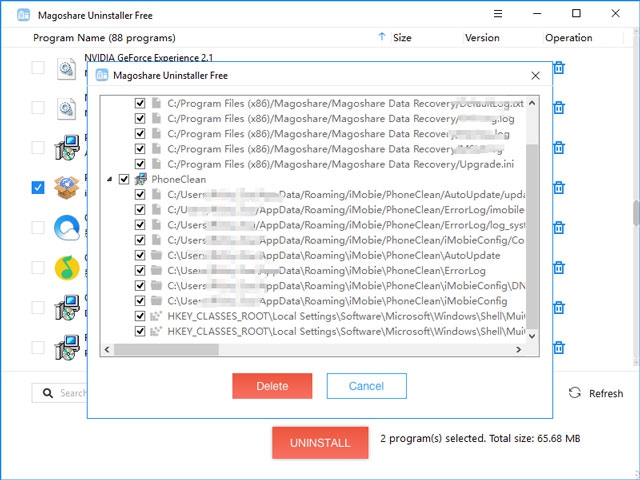Viewport: 640px width, 480px height.
Task: Click the tree list scroll up arrow
Action: click(532, 103)
